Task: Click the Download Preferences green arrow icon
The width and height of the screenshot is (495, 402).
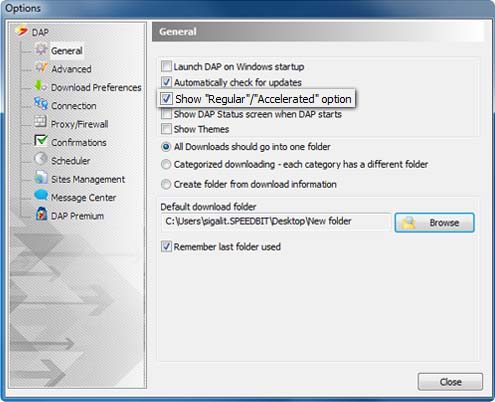Action: click(41, 86)
